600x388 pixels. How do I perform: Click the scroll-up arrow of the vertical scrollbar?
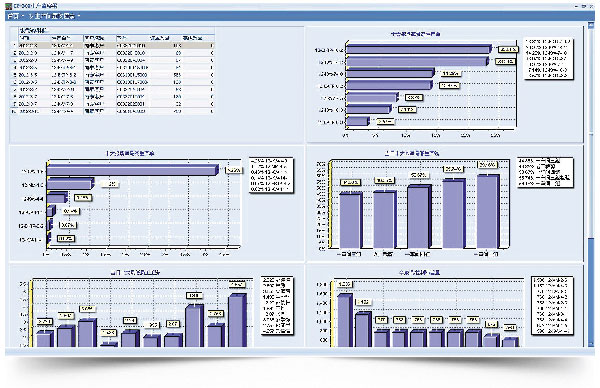[591, 24]
